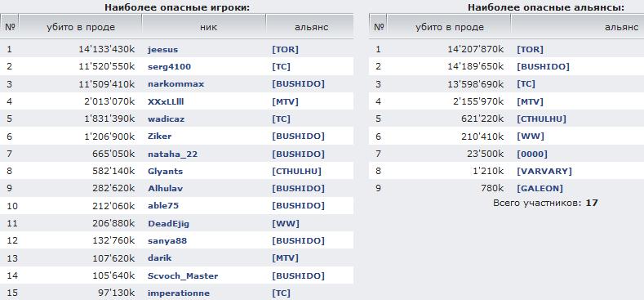
Task: Open [VARVARY] alliance link
Action: pos(544,171)
